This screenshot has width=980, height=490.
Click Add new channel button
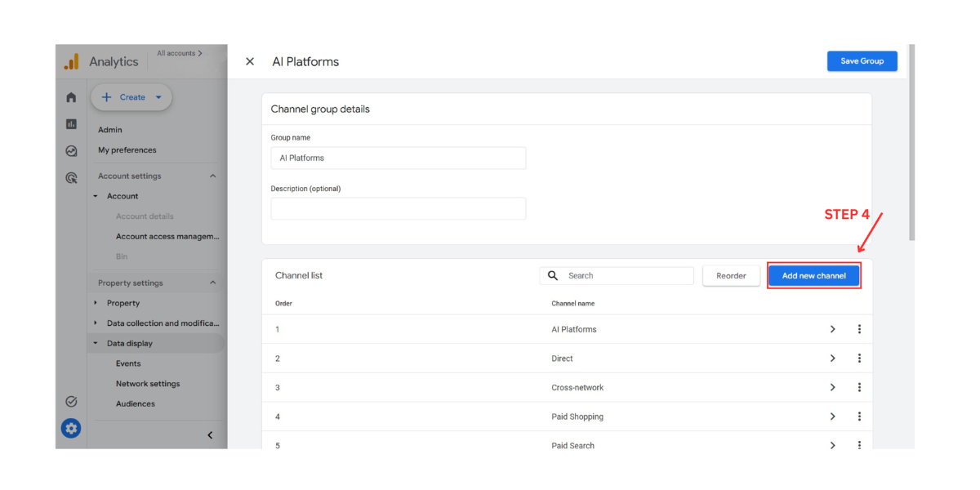pos(814,276)
